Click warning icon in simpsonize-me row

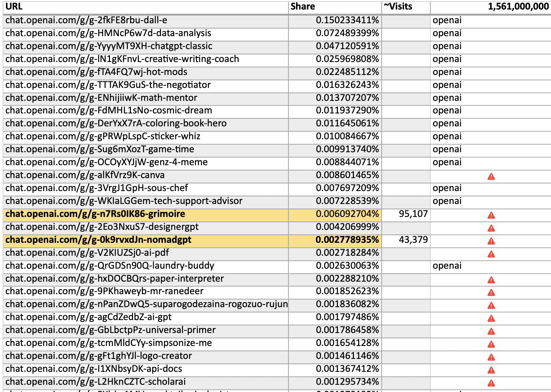(x=491, y=344)
